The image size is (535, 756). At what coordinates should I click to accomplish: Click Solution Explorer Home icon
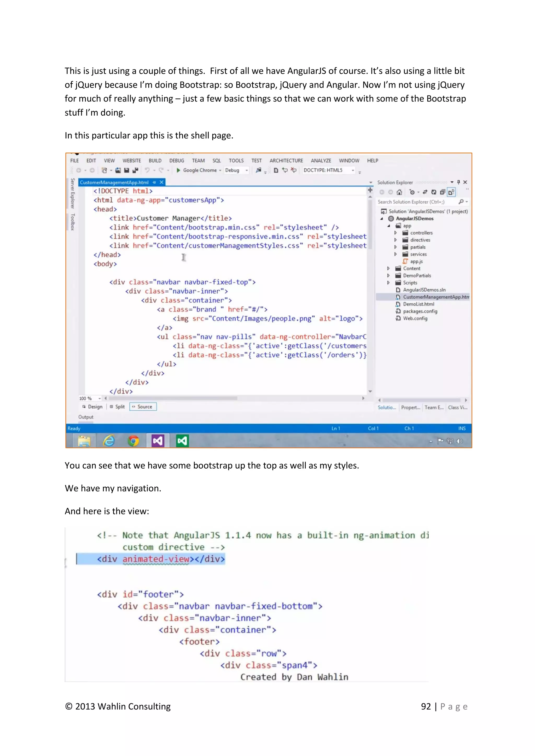tap(399, 192)
